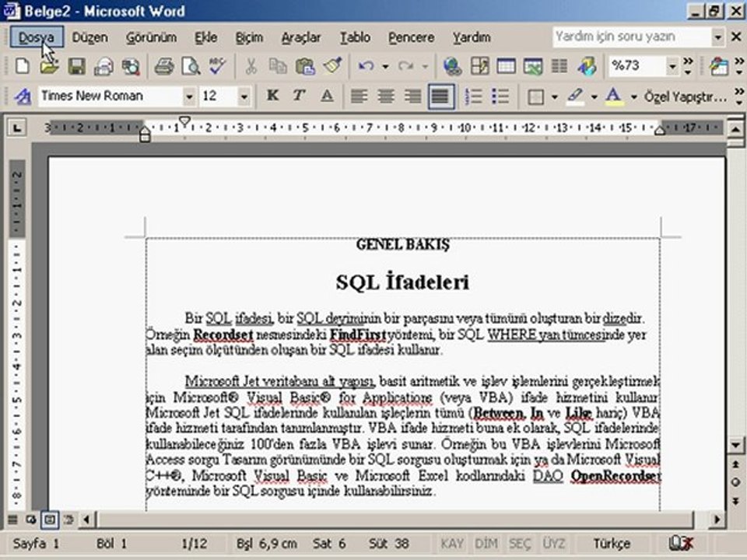
Task: Click the horizontal scrollbar right arrow
Action: pyautogui.click(x=717, y=520)
